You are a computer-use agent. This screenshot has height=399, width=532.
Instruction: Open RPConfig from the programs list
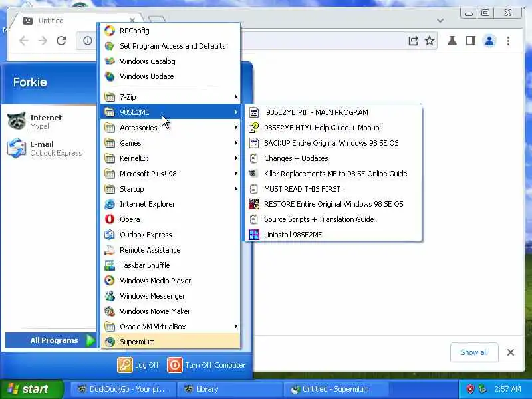click(170, 31)
